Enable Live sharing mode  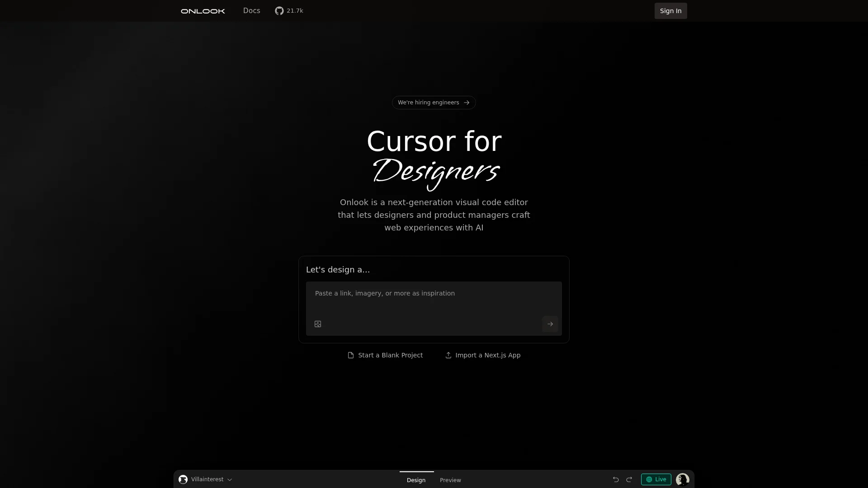[656, 479]
